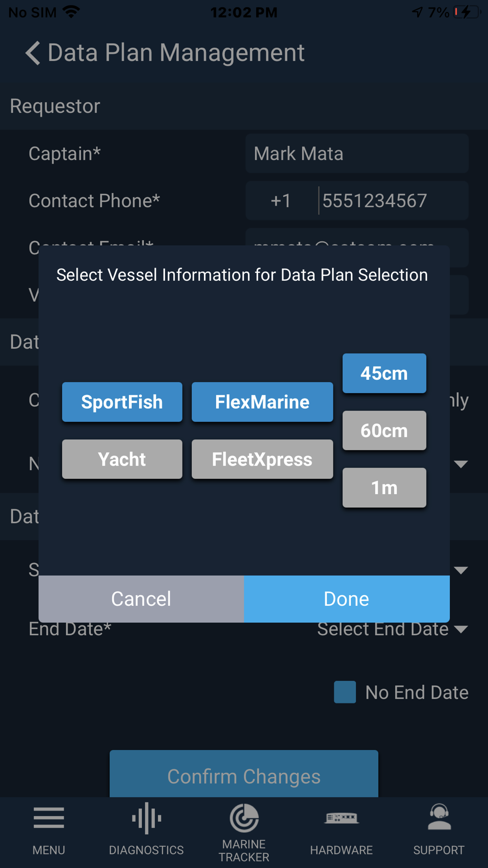This screenshot has width=488, height=868.
Task: Select the Yacht vessel type
Action: (x=122, y=459)
